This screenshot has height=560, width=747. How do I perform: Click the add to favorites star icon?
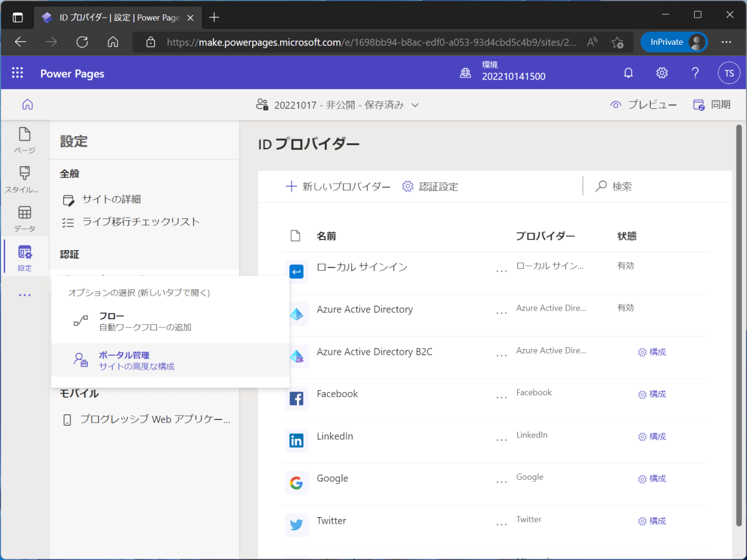tap(617, 42)
